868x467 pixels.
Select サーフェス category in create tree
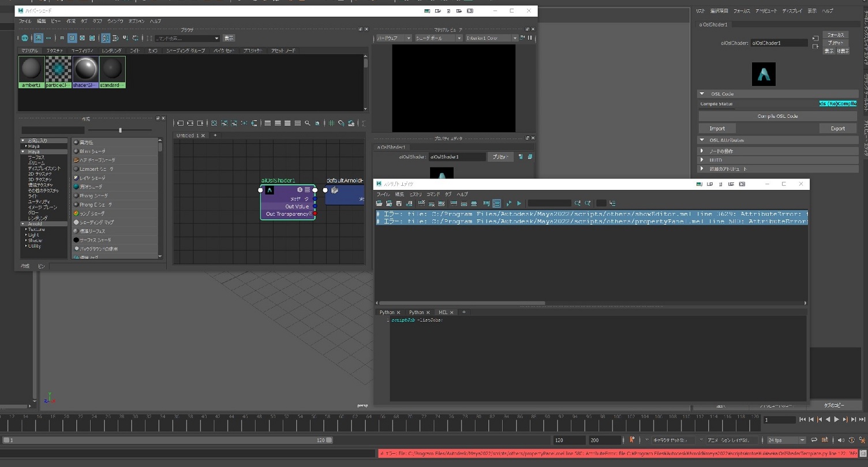[x=36, y=157]
